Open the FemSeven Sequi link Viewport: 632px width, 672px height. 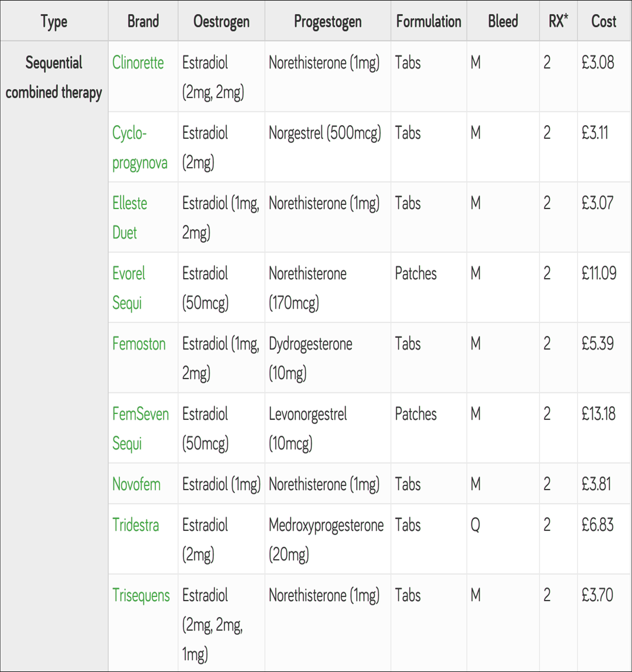(141, 429)
